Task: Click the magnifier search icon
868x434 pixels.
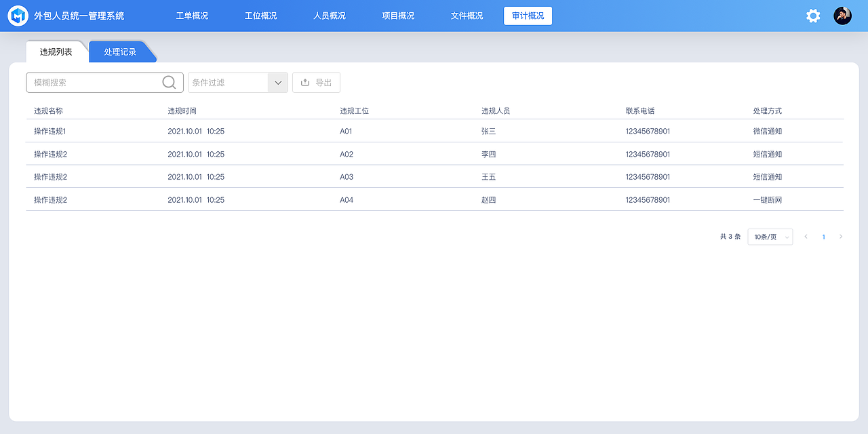Action: click(168, 81)
